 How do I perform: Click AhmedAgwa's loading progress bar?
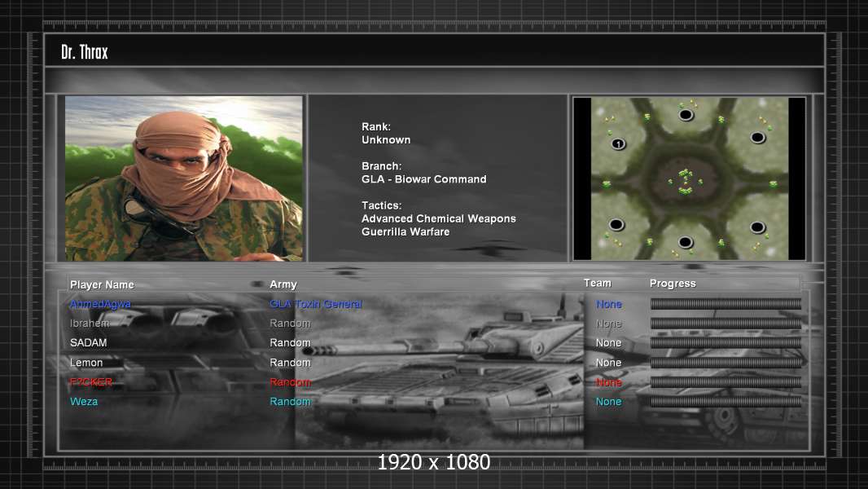pos(726,303)
